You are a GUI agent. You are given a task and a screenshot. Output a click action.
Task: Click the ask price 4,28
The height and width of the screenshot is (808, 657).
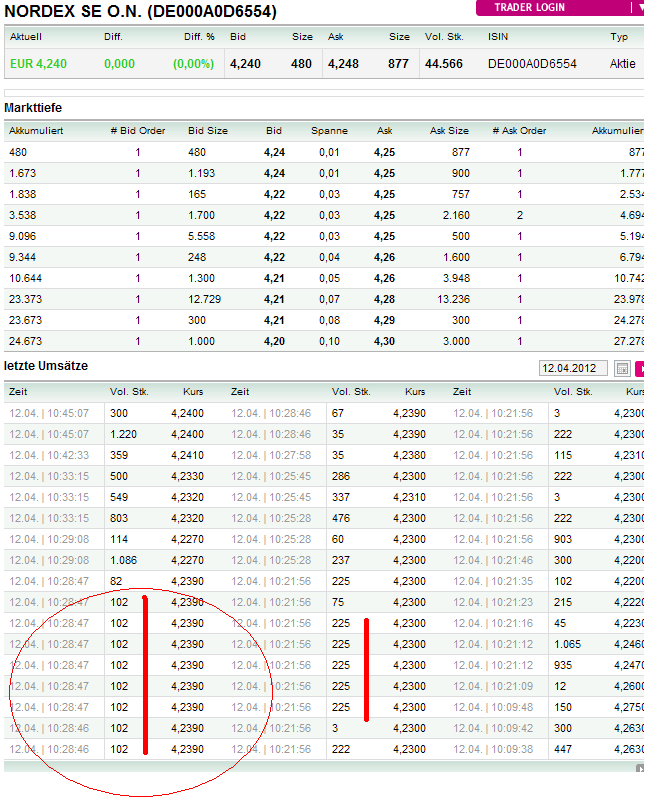[x=384, y=299]
